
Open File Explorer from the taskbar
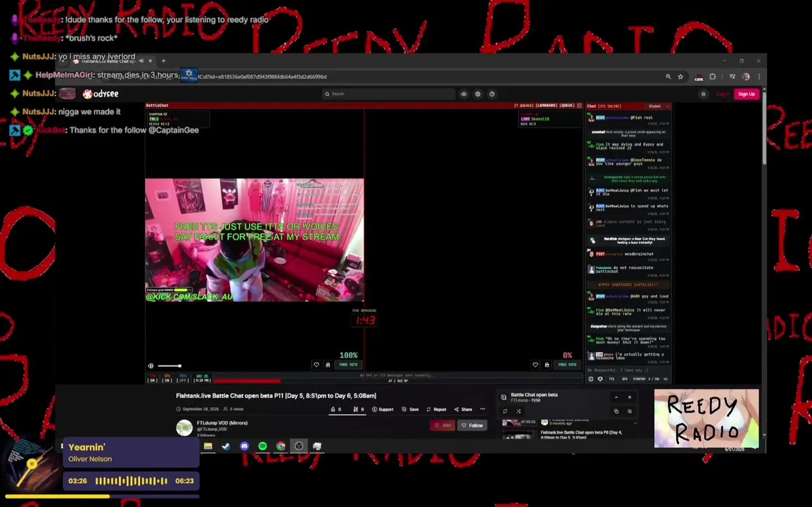pyautogui.click(x=208, y=446)
